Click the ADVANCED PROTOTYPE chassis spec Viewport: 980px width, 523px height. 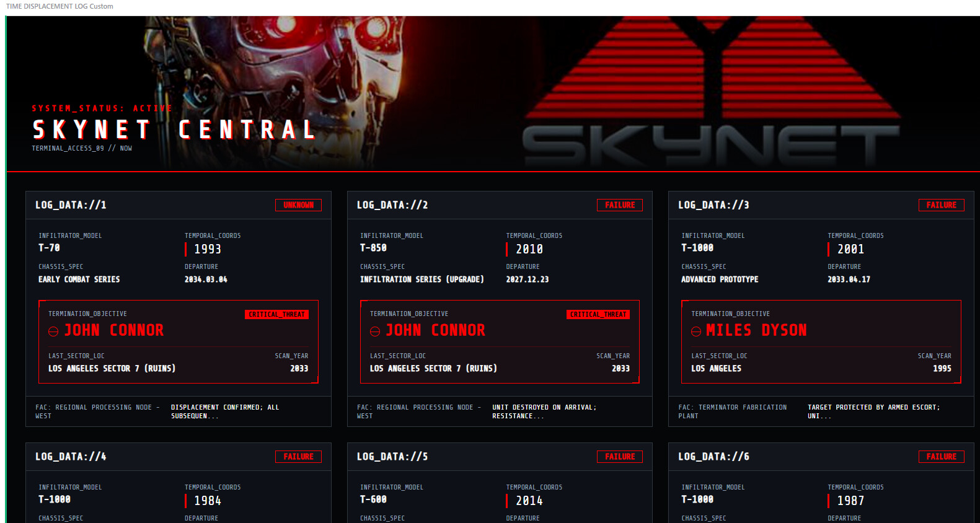click(720, 279)
